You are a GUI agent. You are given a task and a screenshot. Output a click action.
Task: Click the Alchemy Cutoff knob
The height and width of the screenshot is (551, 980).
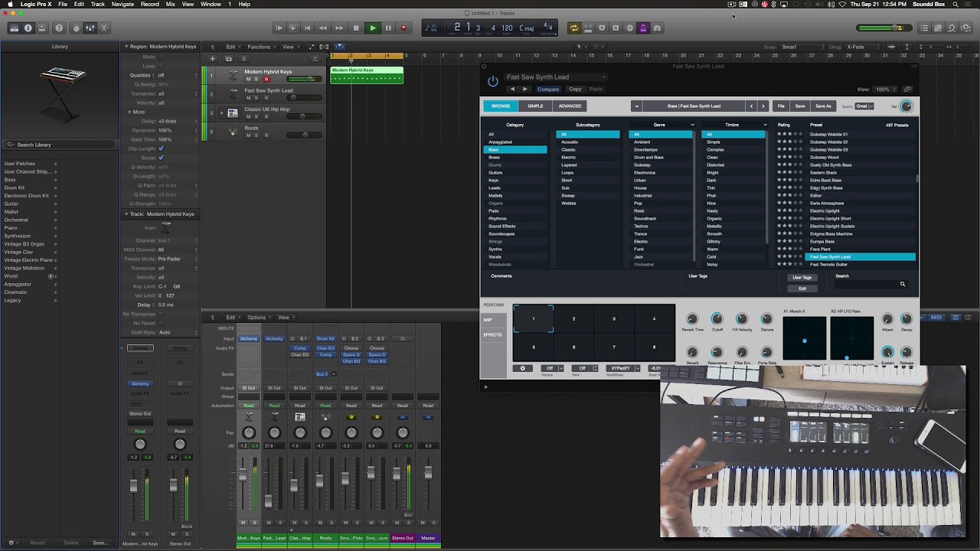pyautogui.click(x=717, y=319)
